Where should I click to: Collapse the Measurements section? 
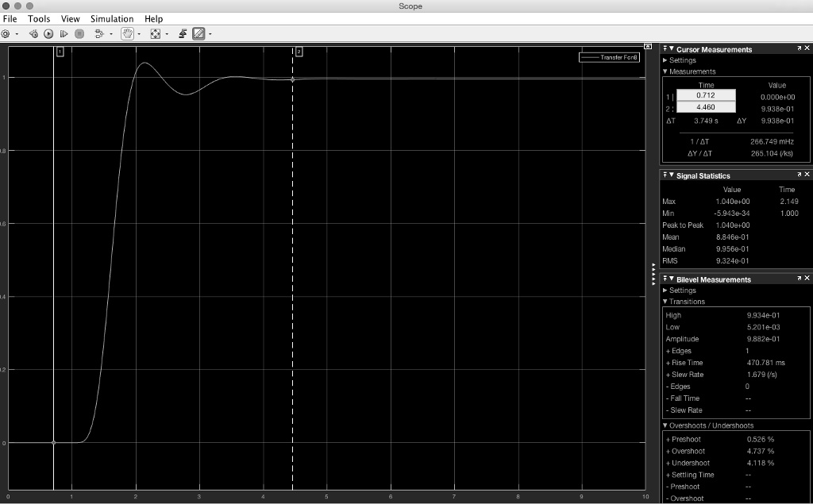(x=665, y=71)
